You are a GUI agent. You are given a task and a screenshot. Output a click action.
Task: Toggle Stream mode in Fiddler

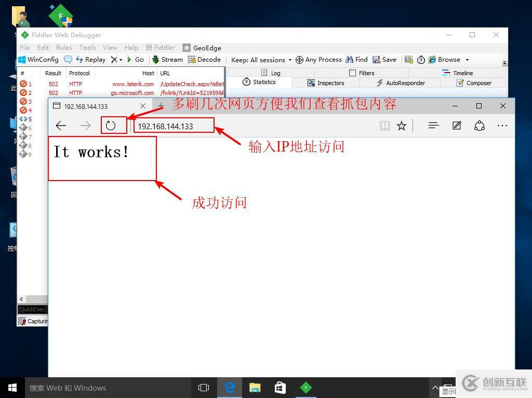coord(167,59)
